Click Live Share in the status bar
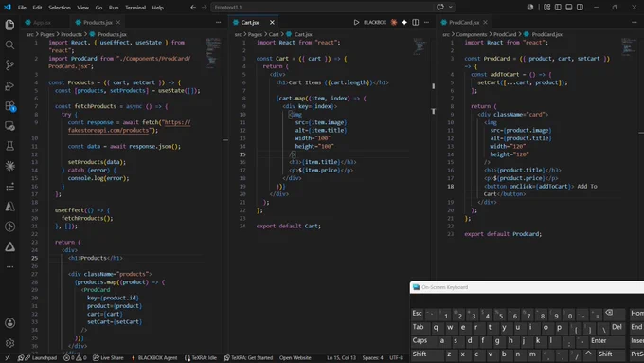Screen dimensions: 644x363 point(108,358)
